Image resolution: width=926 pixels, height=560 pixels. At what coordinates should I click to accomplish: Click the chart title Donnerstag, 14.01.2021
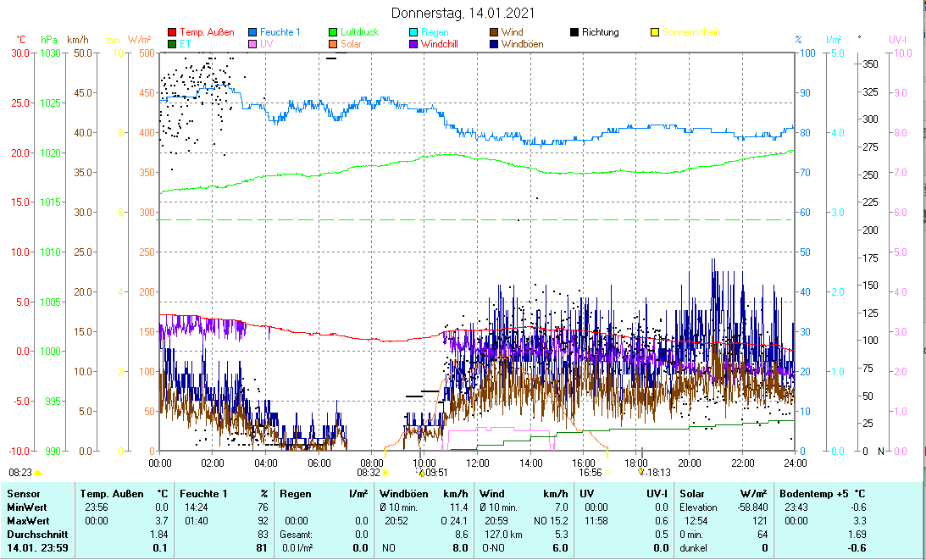tap(463, 14)
